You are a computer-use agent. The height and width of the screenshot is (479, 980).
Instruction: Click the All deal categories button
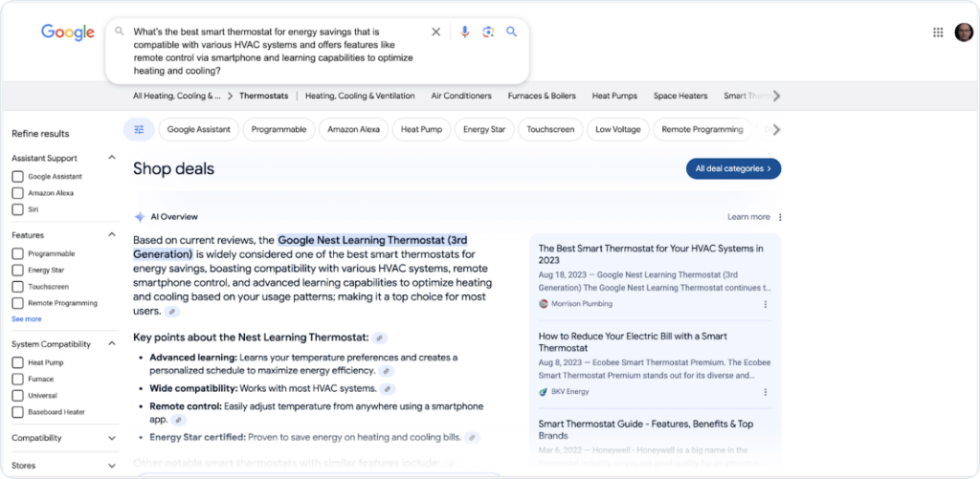(733, 168)
